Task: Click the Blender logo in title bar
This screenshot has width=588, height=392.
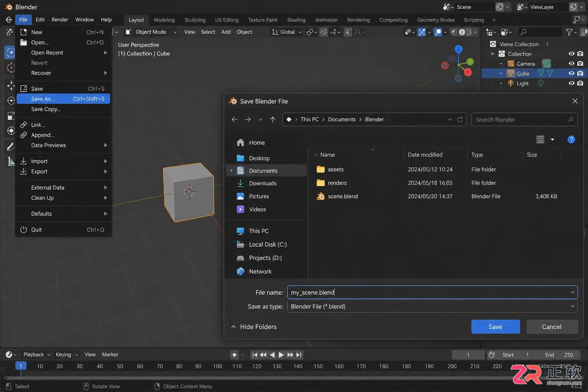Action: tap(8, 7)
